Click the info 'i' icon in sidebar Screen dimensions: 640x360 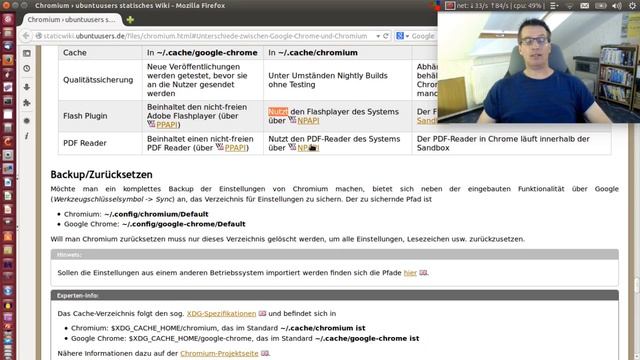[x=27, y=136]
